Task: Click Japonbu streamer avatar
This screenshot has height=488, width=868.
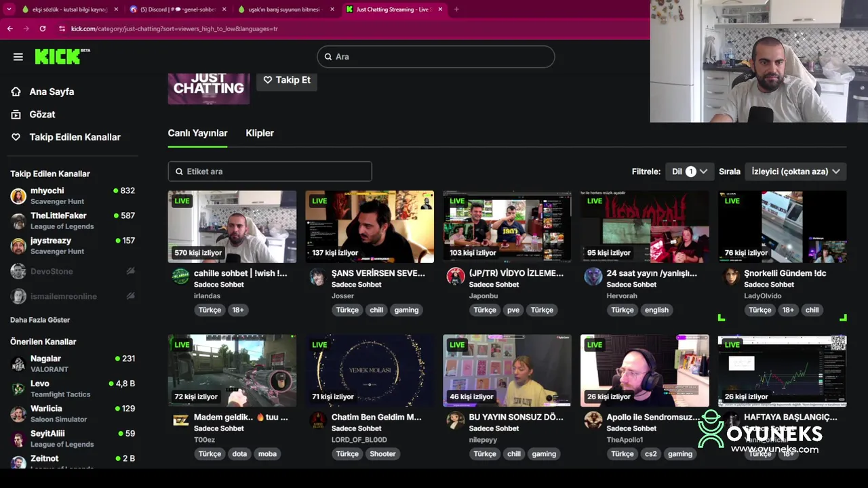Action: tap(456, 277)
